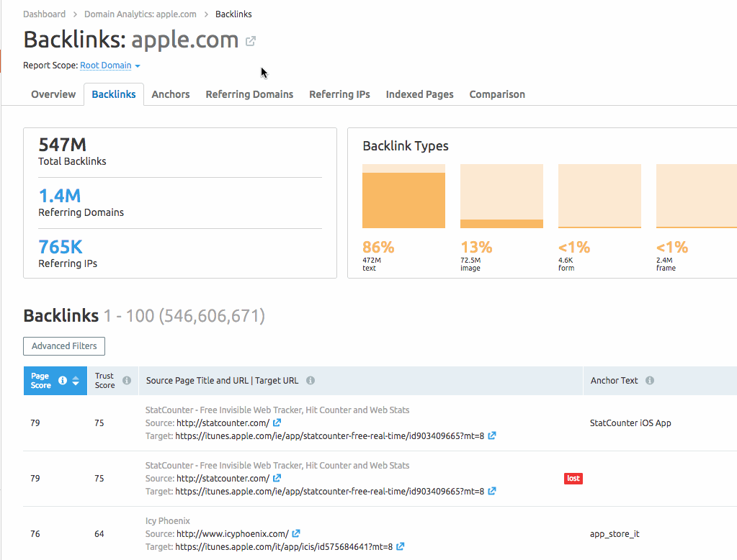
Task: Open first iTunes target URL external icon
Action: pos(492,436)
